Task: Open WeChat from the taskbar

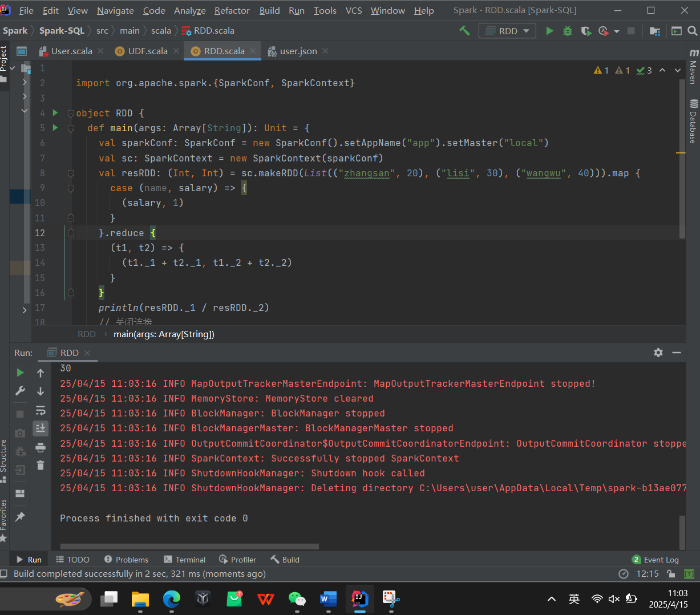Action: (x=297, y=599)
